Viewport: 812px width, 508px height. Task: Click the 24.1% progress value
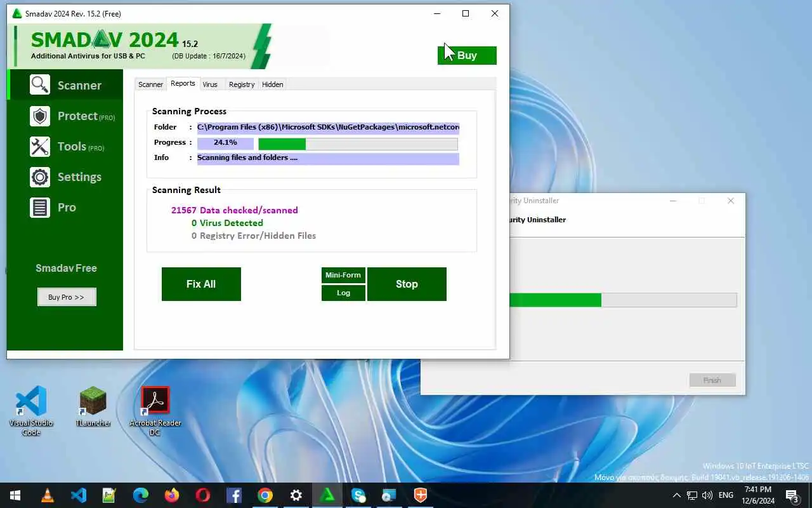point(225,143)
